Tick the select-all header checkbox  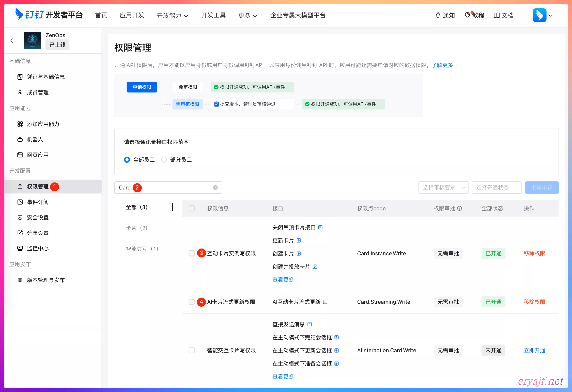[x=192, y=208]
